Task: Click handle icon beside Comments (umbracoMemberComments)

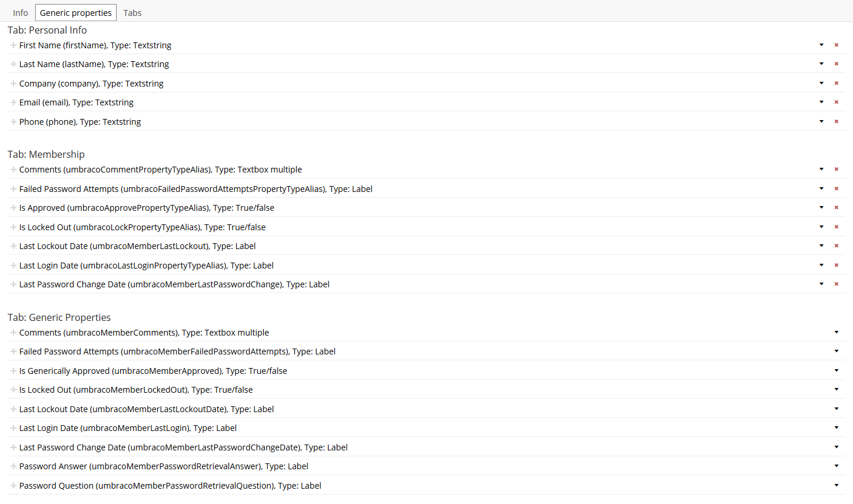Action: 14,332
